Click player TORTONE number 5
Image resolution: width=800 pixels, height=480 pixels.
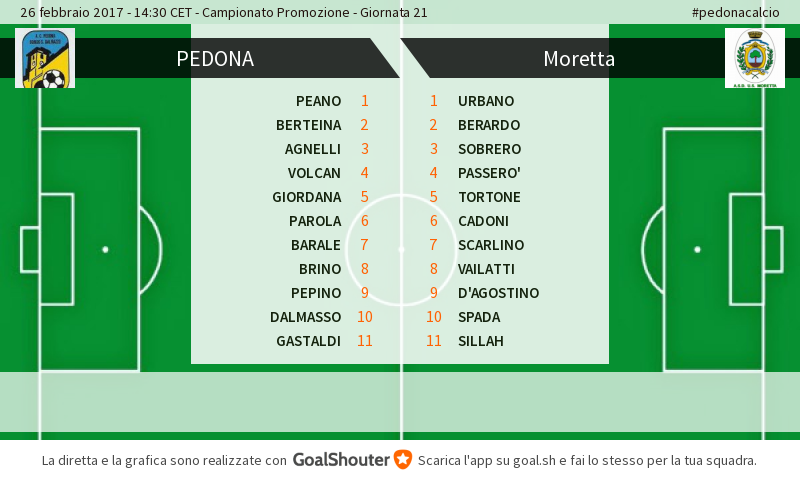click(x=489, y=197)
